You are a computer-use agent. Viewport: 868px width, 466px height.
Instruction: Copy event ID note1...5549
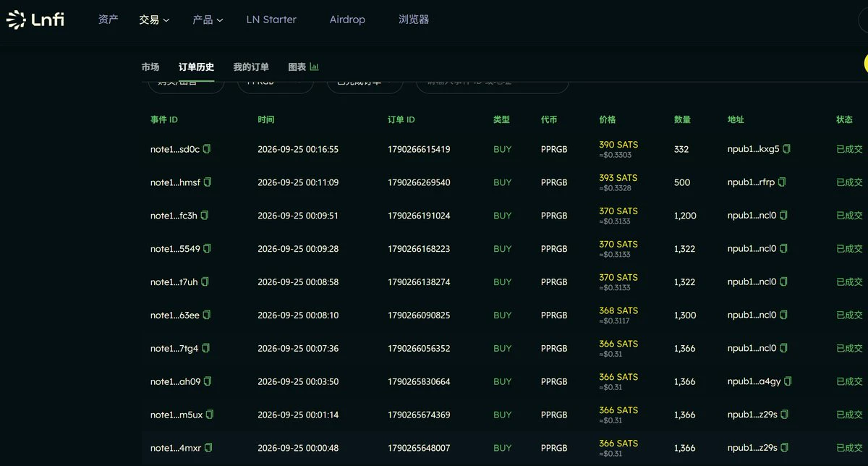207,249
